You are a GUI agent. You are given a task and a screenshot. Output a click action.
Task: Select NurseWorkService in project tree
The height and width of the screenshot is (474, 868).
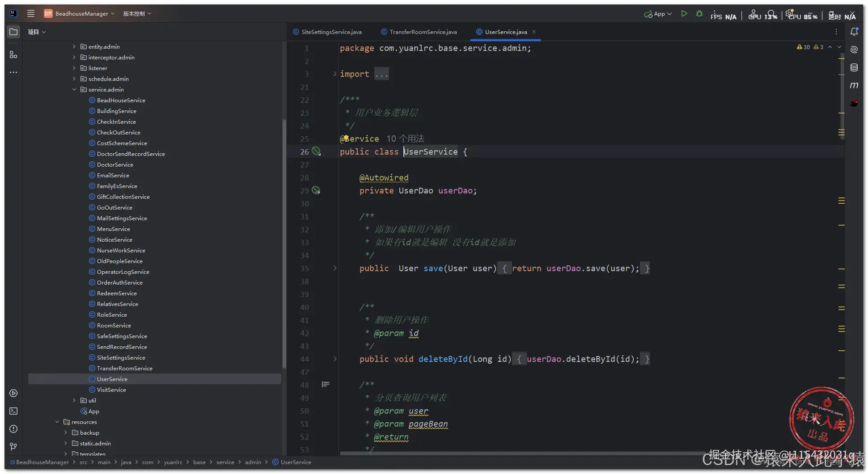[121, 250]
